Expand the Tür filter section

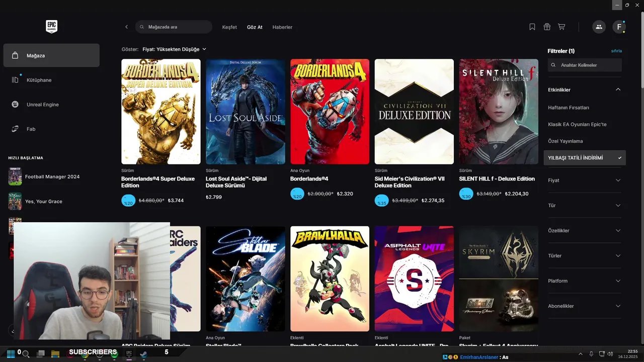pos(585,205)
